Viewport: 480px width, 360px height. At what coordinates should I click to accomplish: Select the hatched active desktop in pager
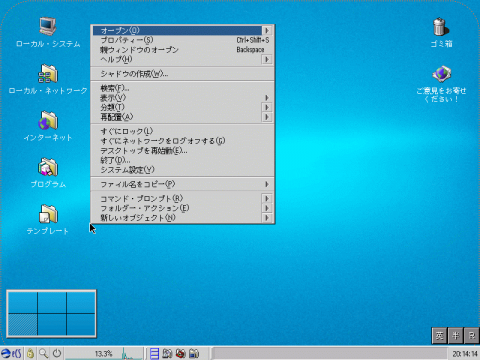point(22,325)
